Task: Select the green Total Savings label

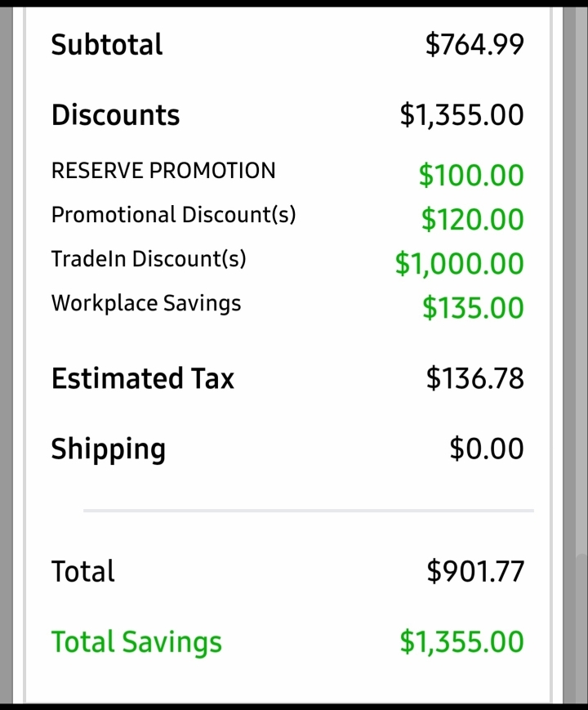Action: (136, 642)
